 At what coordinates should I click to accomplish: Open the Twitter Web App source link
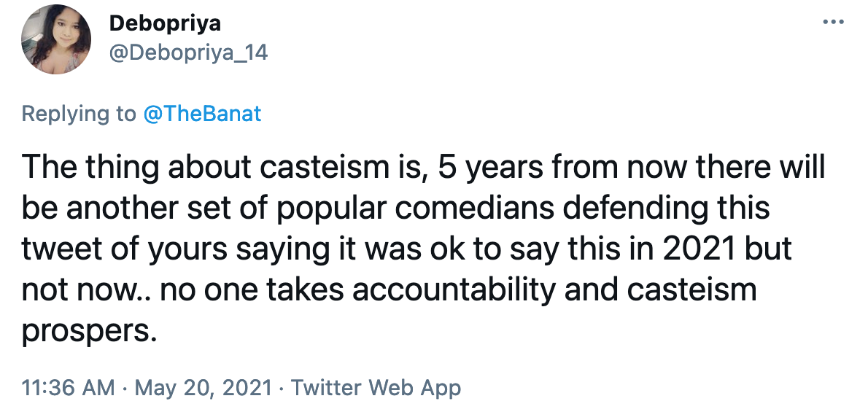pyautogui.click(x=376, y=388)
